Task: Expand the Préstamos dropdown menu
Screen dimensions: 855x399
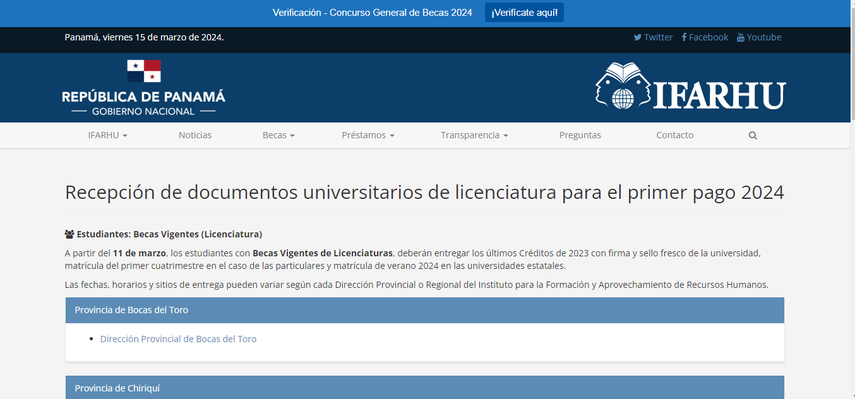Action: [x=368, y=135]
